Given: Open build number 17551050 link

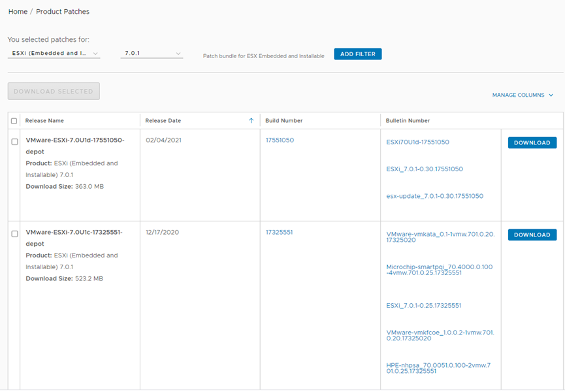Looking at the screenshot, I should pos(280,140).
